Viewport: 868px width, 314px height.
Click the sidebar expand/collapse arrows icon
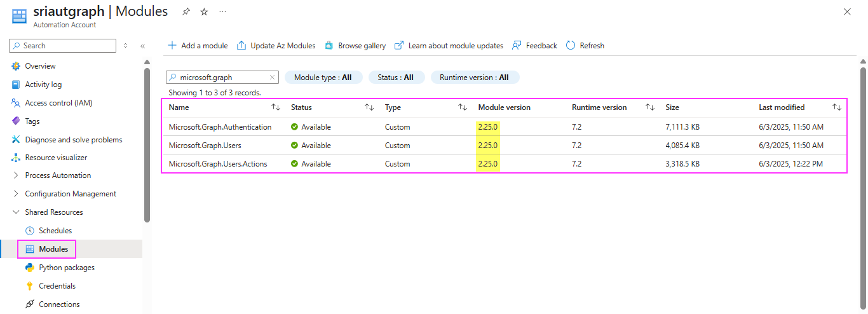[x=125, y=46]
